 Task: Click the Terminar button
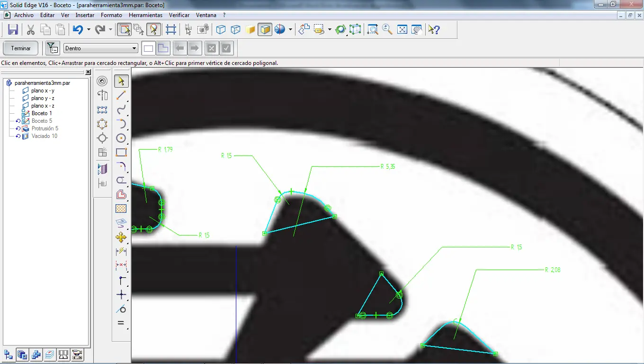tap(20, 48)
